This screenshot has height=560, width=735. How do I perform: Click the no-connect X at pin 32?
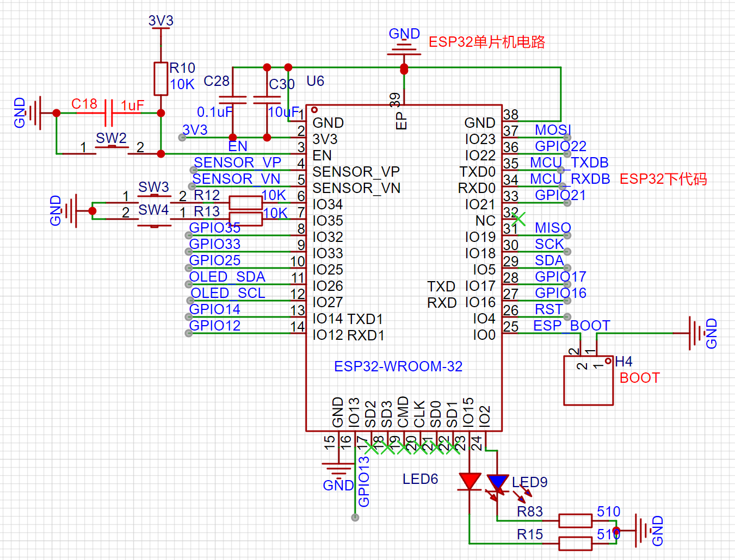pos(518,219)
